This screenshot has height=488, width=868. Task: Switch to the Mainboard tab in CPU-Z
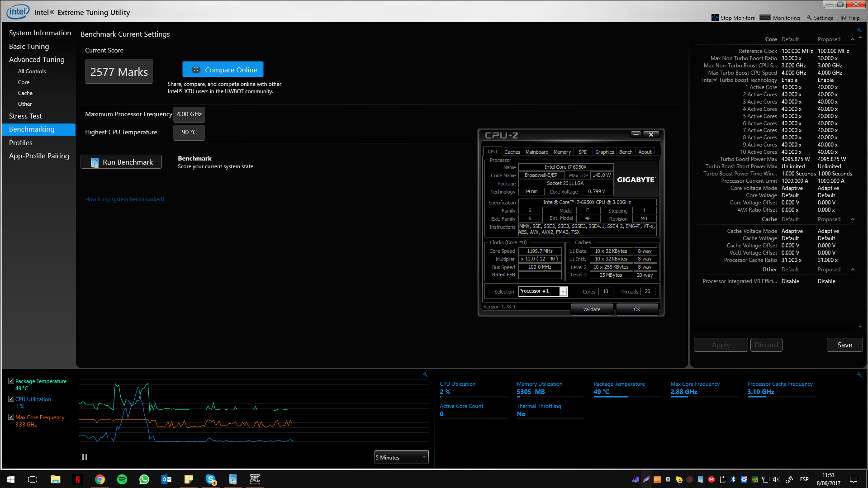537,152
